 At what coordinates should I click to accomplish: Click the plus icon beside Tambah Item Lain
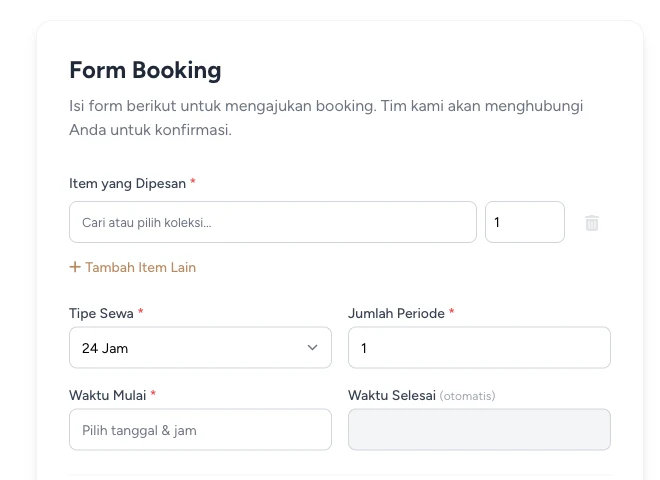(75, 267)
